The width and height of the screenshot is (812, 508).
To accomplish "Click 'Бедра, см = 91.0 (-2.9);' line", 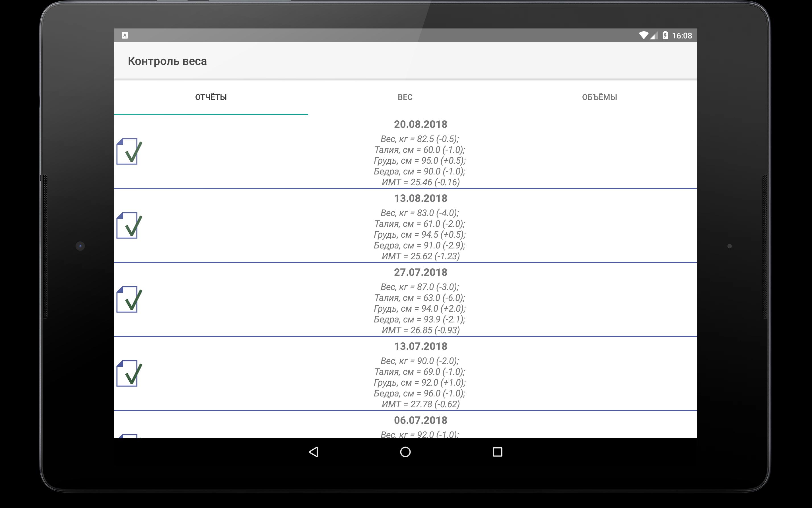I will 420,245.
